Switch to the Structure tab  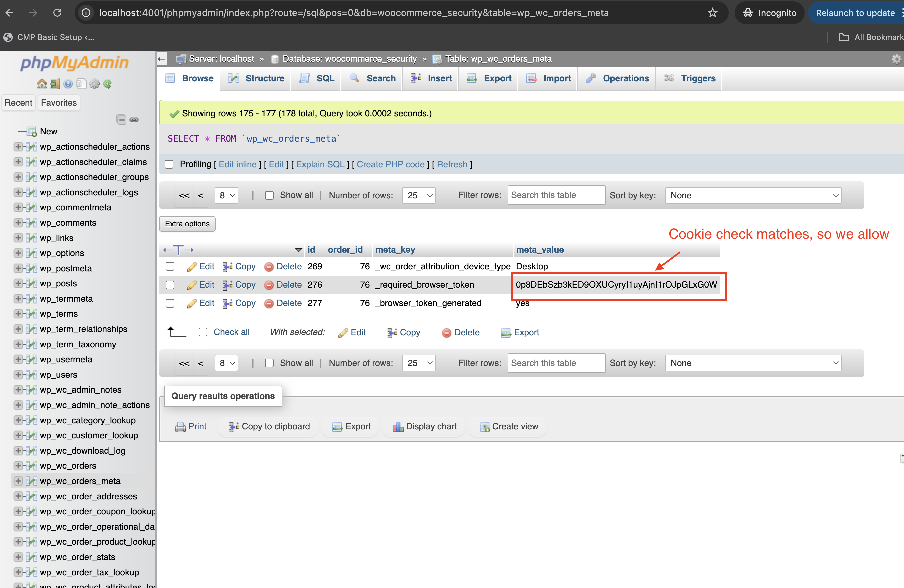coord(264,78)
